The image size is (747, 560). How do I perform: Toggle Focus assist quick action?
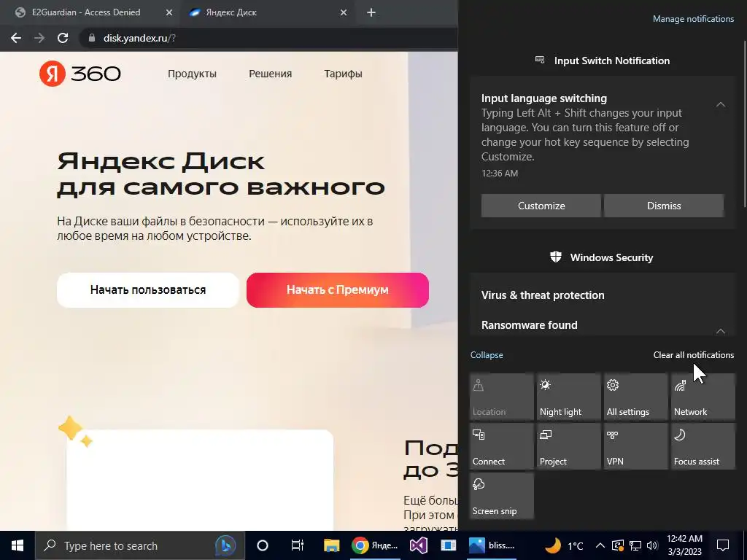point(703,446)
